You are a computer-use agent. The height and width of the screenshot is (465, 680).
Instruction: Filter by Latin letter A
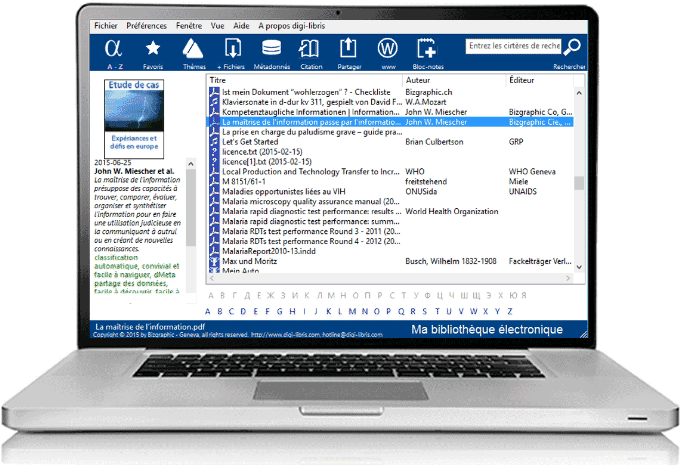[x=207, y=311]
